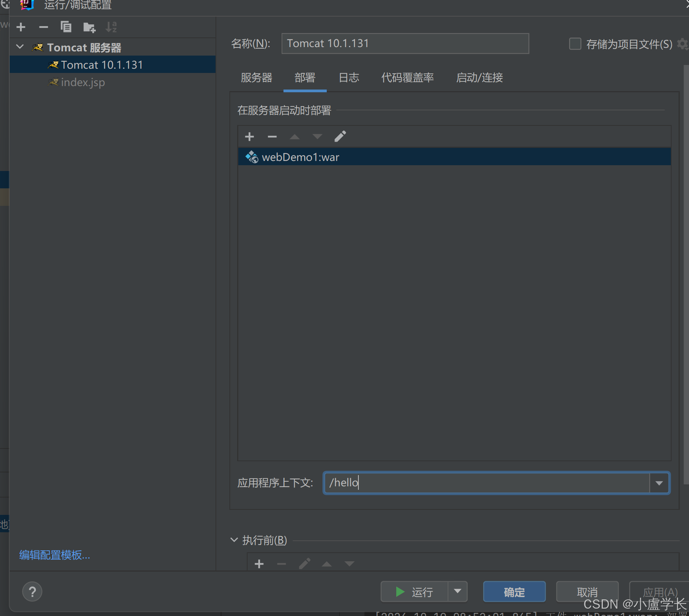Open the application context dropdown arrow
Screen dimensions: 689x616
click(x=659, y=483)
